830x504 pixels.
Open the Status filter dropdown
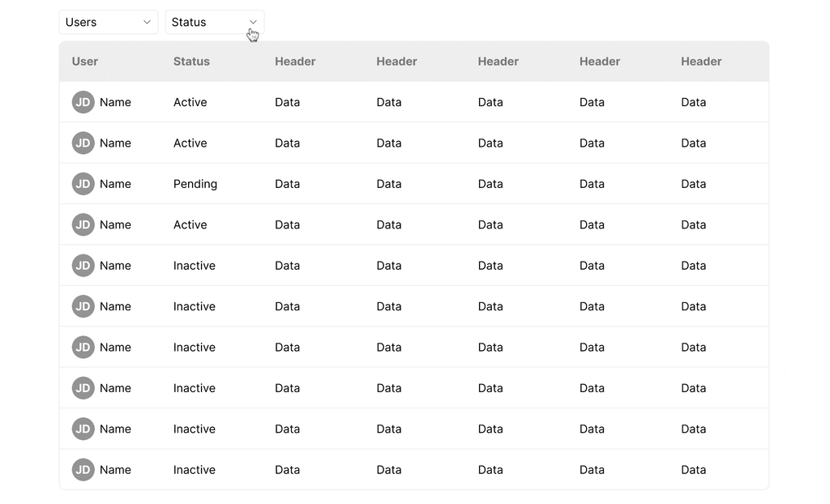tap(214, 22)
